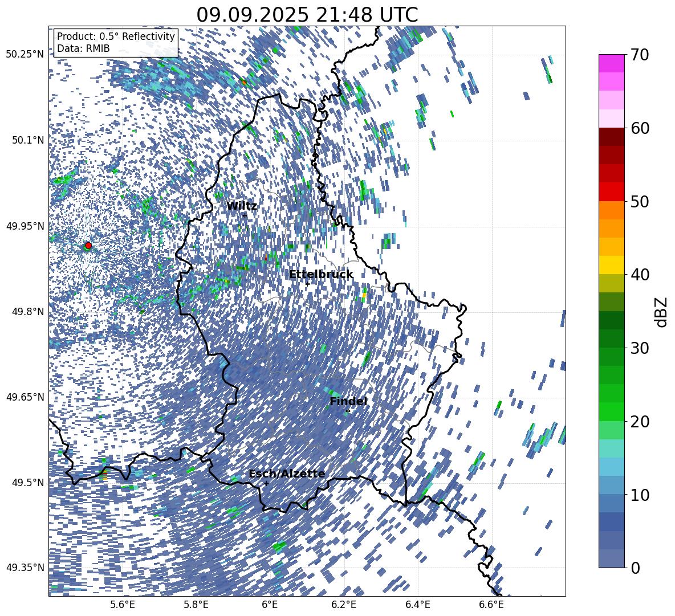
Task: Click the 49.65°N latitude label
Action: pyautogui.click(x=26, y=397)
